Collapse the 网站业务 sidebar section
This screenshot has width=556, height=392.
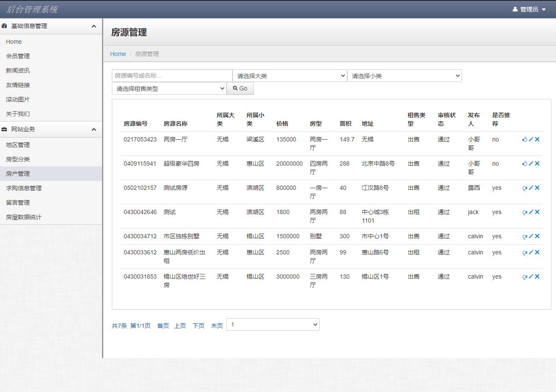coord(94,129)
